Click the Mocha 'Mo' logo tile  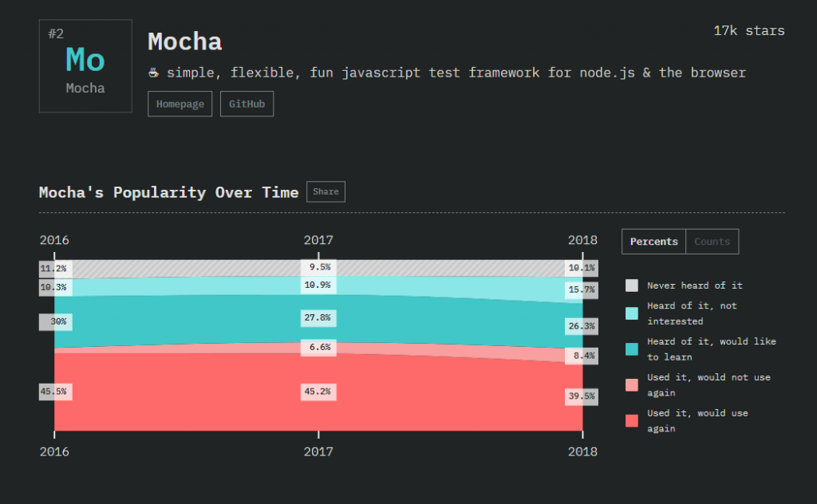coord(85,65)
